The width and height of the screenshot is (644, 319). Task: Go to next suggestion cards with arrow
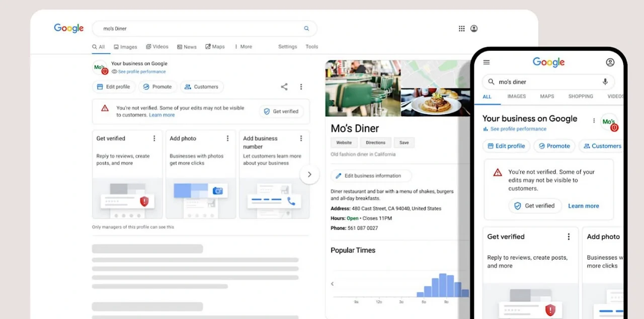(309, 175)
